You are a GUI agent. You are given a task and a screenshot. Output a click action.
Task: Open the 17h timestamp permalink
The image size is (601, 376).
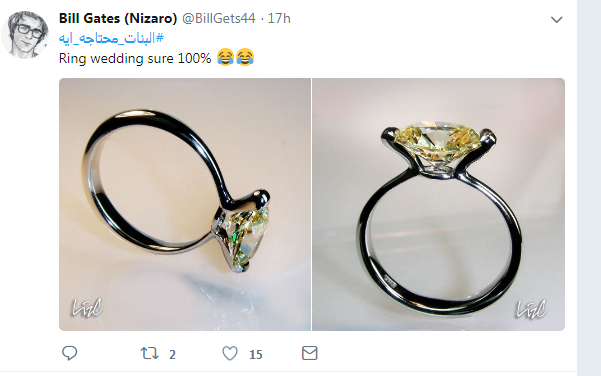tap(279, 18)
